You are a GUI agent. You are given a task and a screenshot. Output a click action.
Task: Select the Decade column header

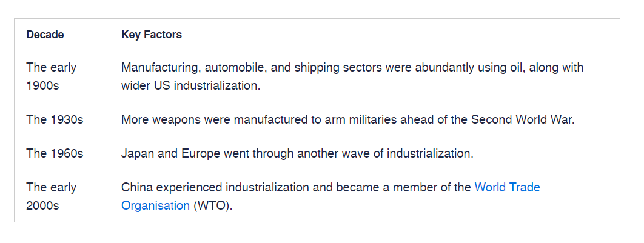coord(45,35)
